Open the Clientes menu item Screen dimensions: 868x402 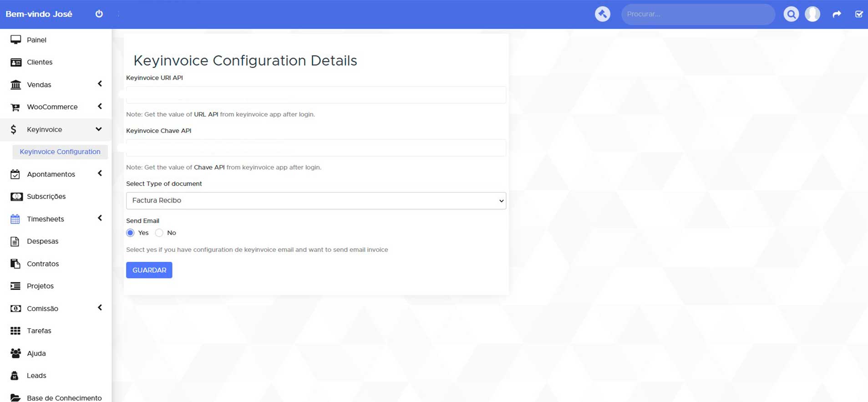tap(40, 62)
